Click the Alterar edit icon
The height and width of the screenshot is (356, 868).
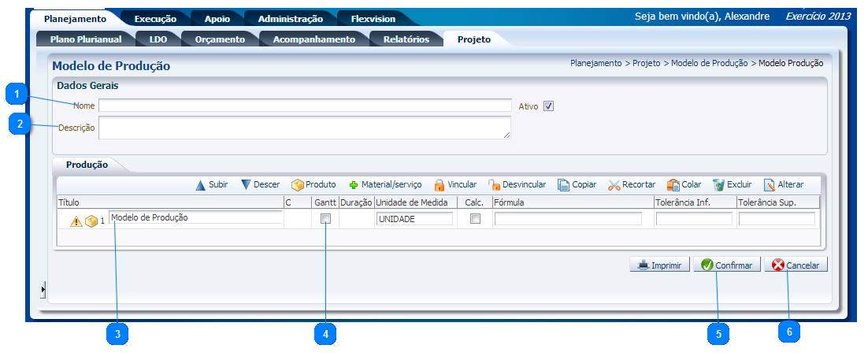(x=769, y=185)
